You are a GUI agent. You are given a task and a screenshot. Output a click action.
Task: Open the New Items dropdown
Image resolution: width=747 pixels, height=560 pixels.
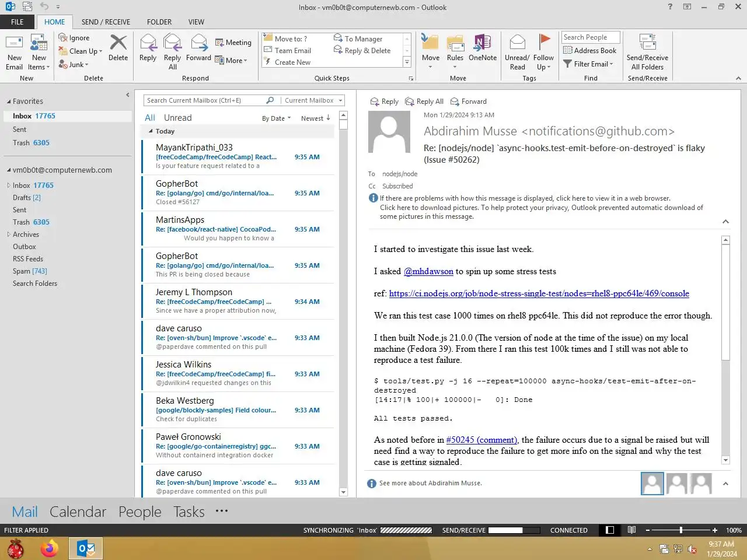39,62
